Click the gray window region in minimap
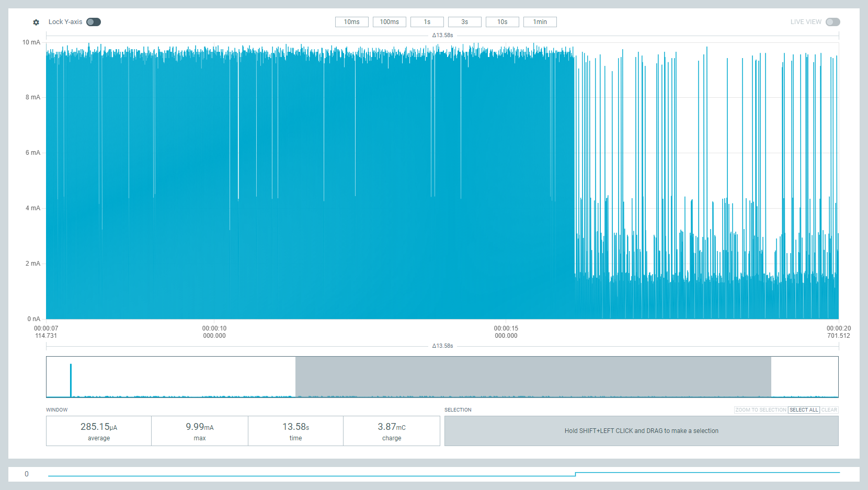The width and height of the screenshot is (868, 490). point(533,377)
